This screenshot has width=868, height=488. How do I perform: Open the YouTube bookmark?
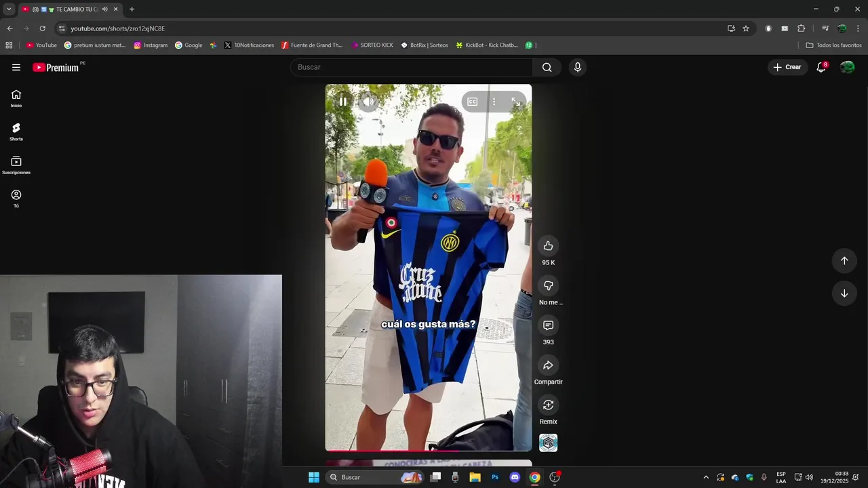point(41,45)
